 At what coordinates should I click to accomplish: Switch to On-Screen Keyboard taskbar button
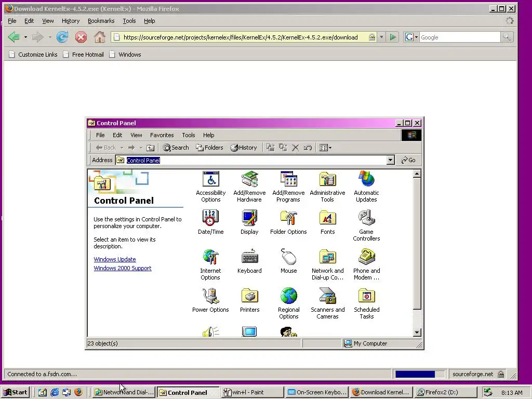tap(317, 392)
